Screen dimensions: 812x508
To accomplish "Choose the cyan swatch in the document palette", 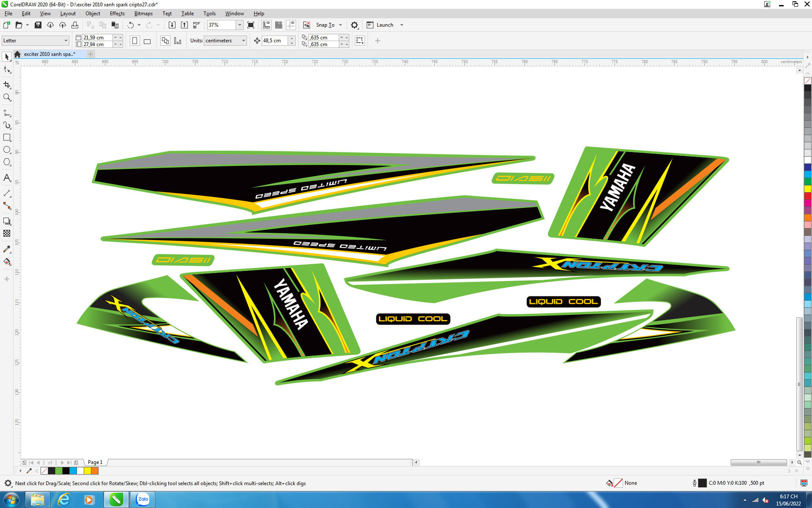I will [73, 471].
